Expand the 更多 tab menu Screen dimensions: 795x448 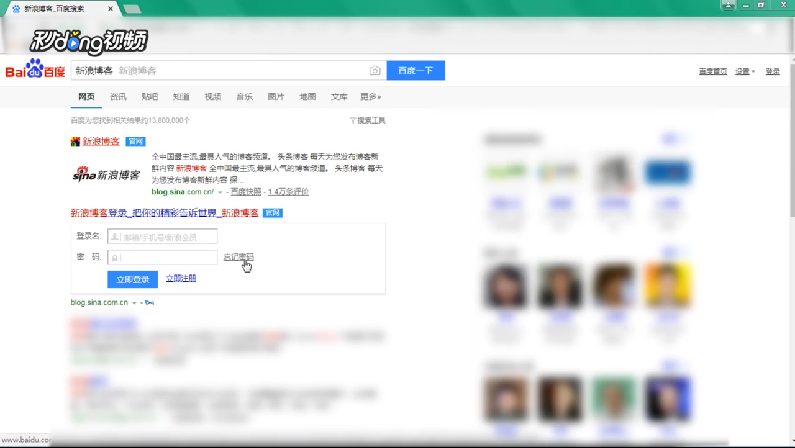coord(371,97)
